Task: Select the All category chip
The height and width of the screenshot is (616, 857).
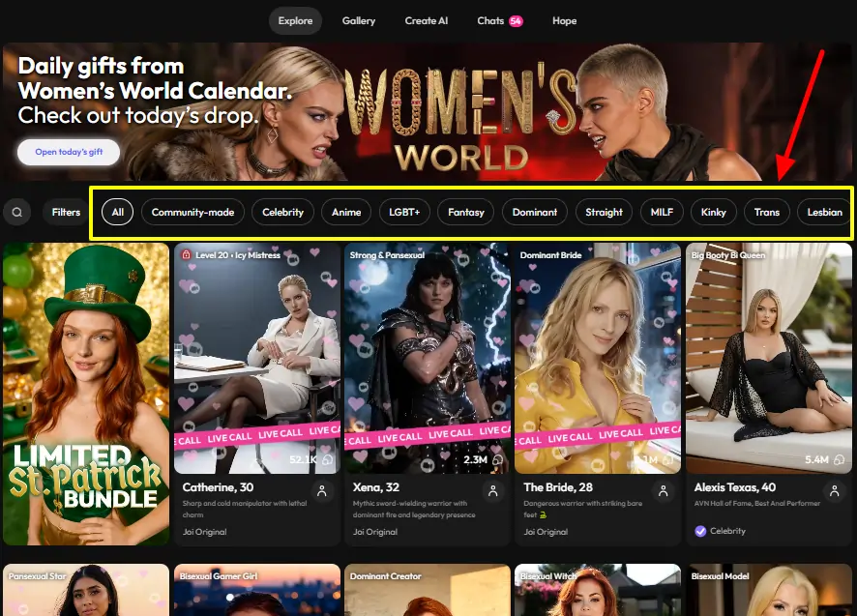Action: tap(118, 212)
